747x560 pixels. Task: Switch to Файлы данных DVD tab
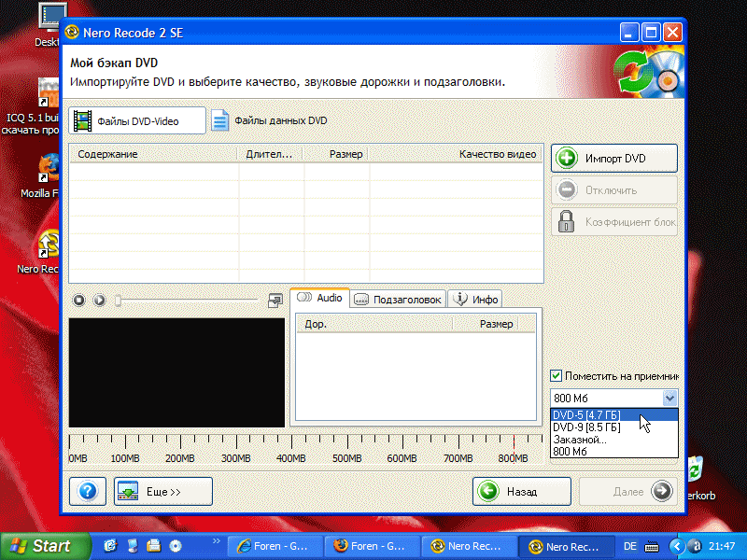point(269,121)
